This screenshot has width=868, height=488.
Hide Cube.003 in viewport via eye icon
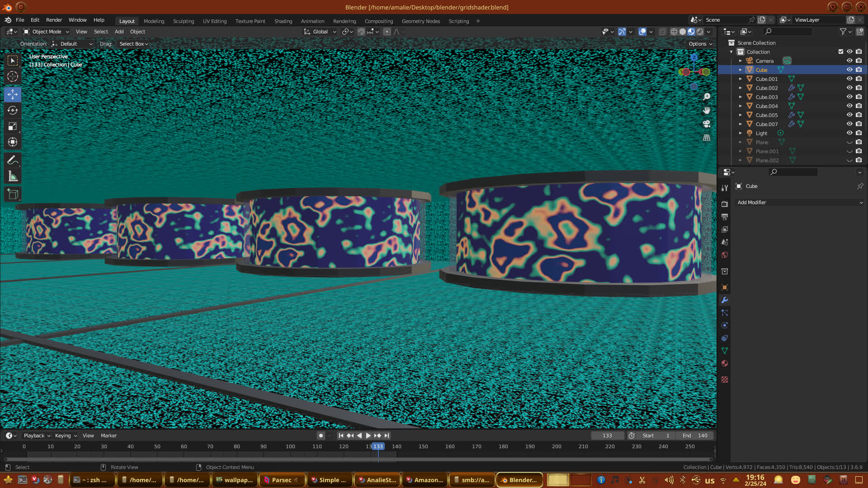(849, 97)
